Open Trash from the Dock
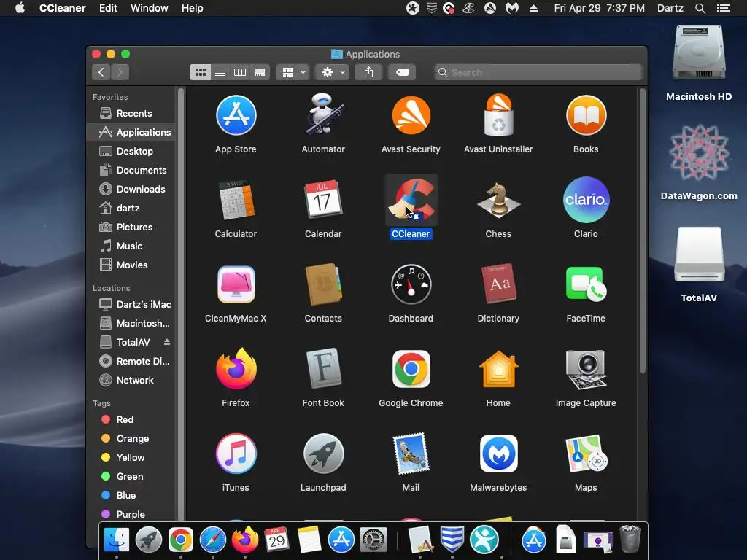This screenshot has height=560, width=747. click(x=630, y=539)
